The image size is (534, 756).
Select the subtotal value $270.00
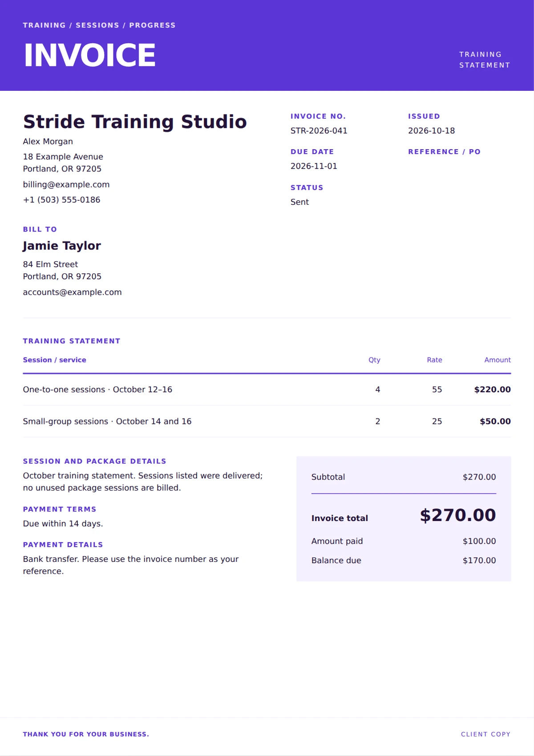pyautogui.click(x=479, y=477)
